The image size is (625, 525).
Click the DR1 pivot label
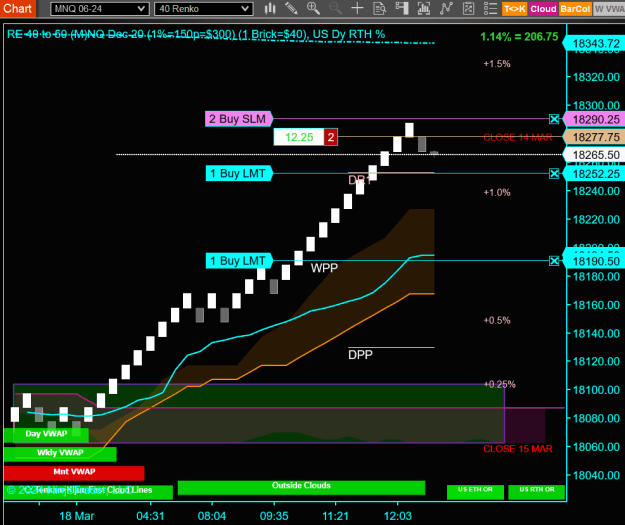click(360, 180)
